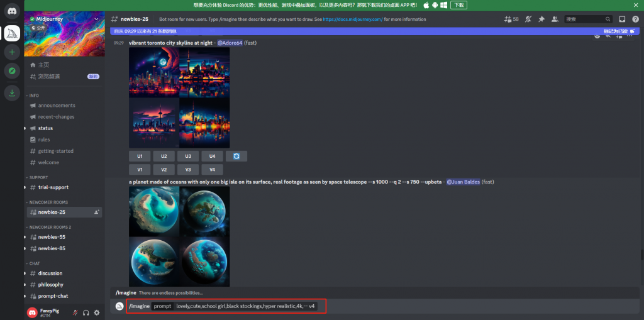Image resolution: width=644 pixels, height=320 pixels.
Task: Click the @Adore64 mention
Action: [230, 43]
